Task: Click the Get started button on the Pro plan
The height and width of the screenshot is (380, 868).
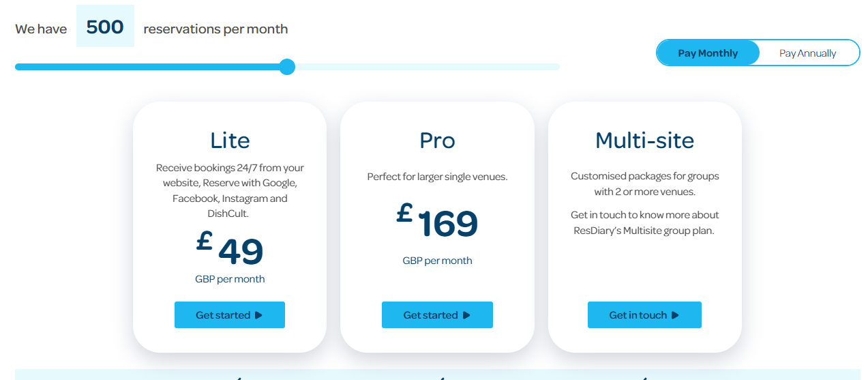Action: (x=437, y=315)
